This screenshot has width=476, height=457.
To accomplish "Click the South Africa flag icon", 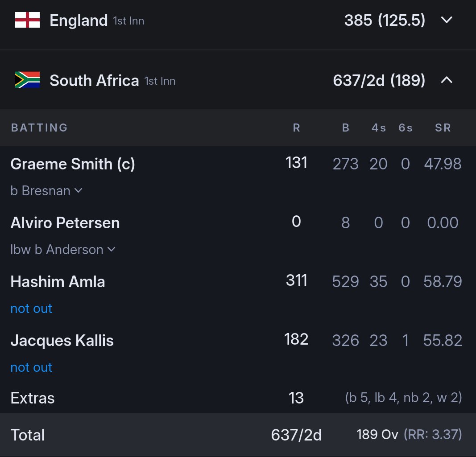I will [x=27, y=80].
